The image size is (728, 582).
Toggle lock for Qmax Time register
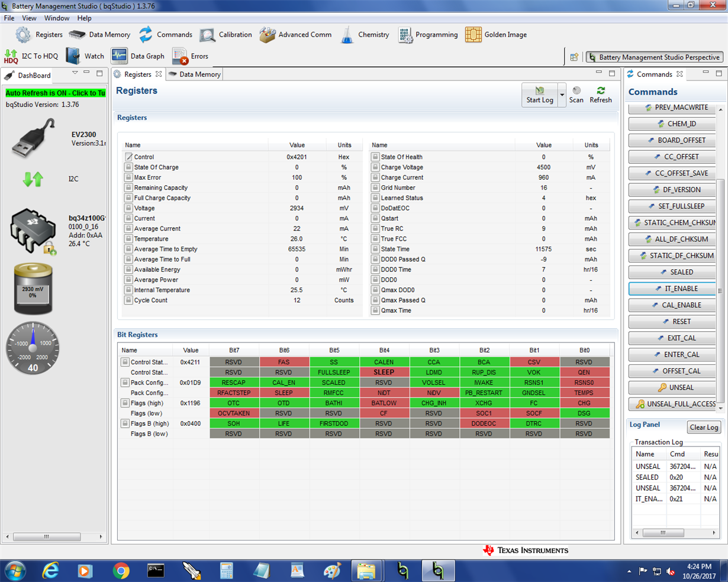(375, 311)
